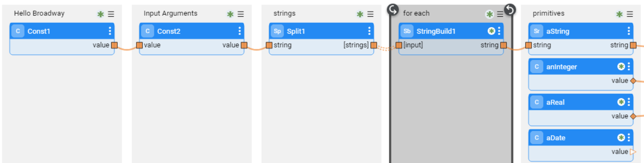Toggle the asterisk badge on anInteger node
Screen dimensions: 644x163
(621, 66)
